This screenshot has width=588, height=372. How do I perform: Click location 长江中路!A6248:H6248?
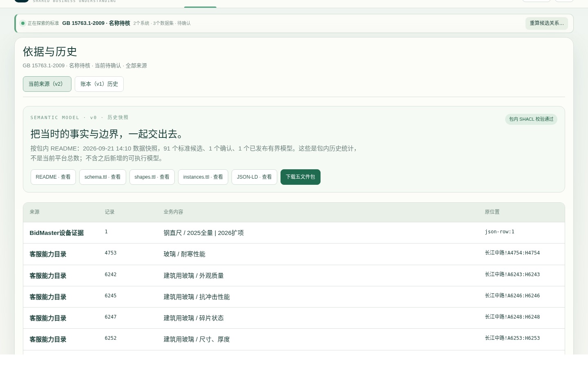(x=512, y=317)
